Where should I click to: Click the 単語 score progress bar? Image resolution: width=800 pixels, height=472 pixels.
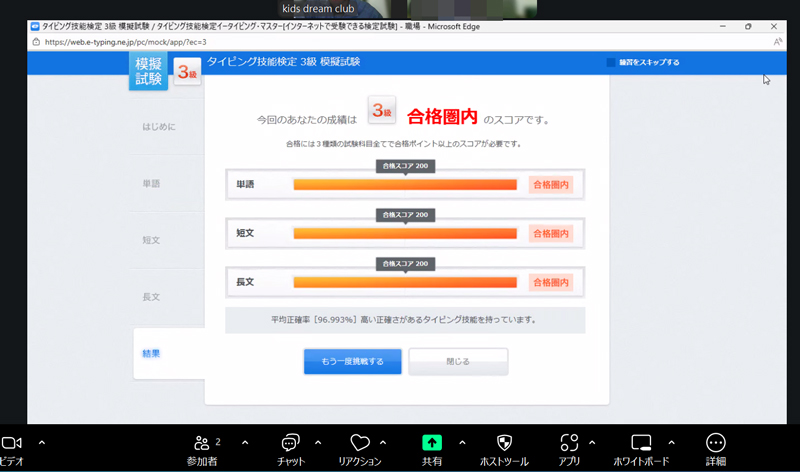click(405, 185)
